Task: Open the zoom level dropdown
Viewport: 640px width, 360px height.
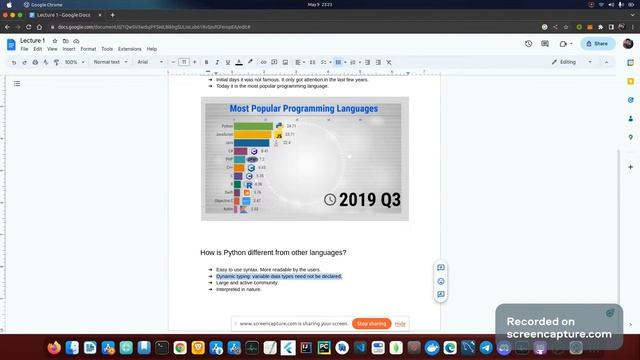Action: 74,62
